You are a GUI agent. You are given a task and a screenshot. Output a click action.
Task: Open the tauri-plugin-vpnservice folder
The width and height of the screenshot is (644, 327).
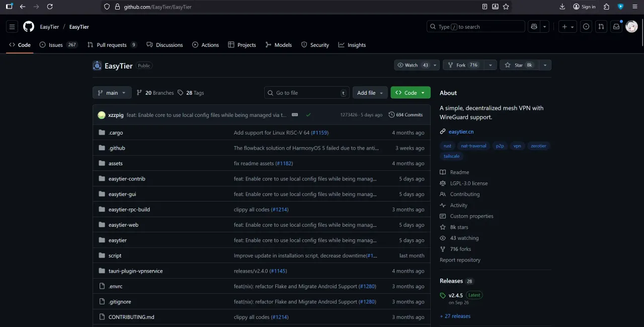135,271
